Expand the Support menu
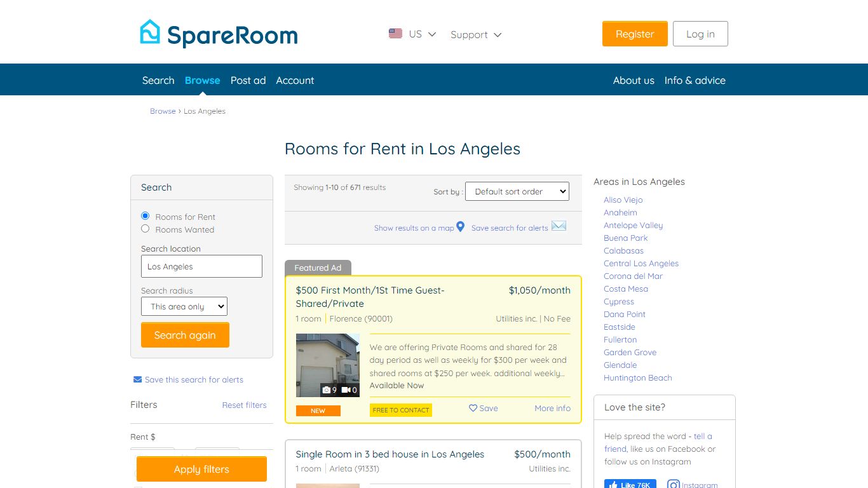 click(476, 34)
